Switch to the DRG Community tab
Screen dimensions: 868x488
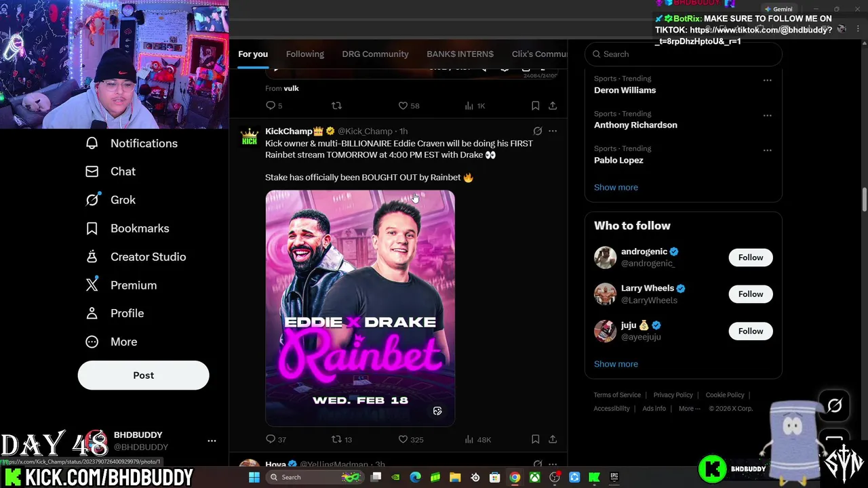[375, 54]
